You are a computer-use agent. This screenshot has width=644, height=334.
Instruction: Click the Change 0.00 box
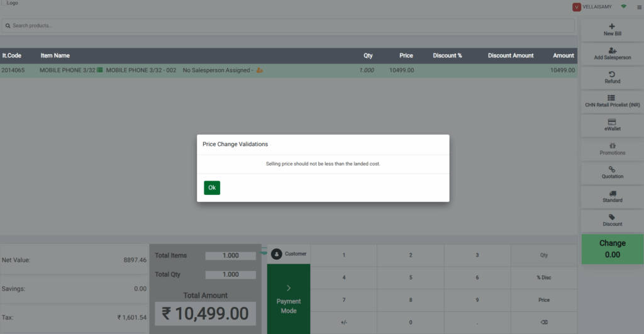pos(613,249)
